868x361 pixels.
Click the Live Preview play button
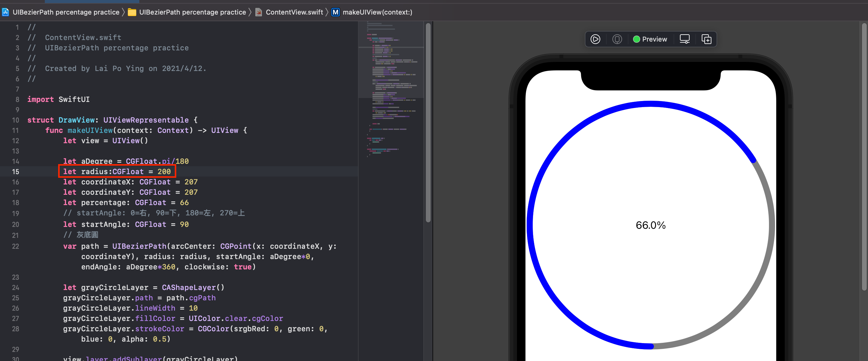point(595,39)
